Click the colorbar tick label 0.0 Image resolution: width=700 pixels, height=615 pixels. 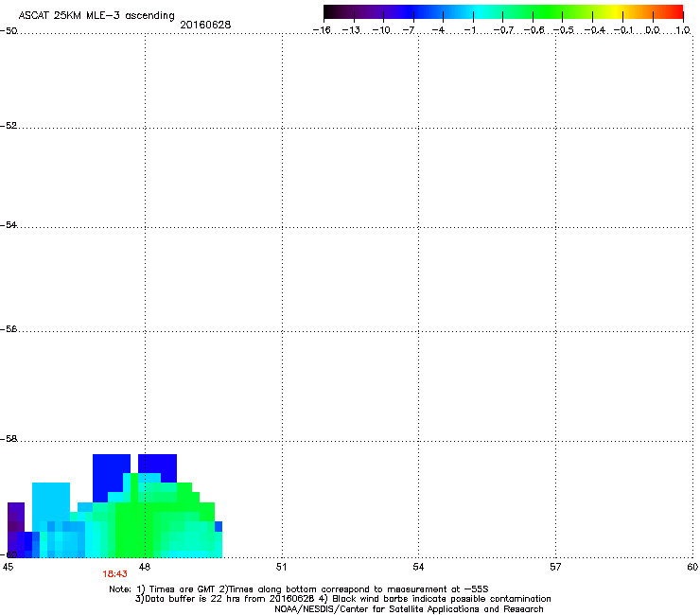pyautogui.click(x=653, y=30)
